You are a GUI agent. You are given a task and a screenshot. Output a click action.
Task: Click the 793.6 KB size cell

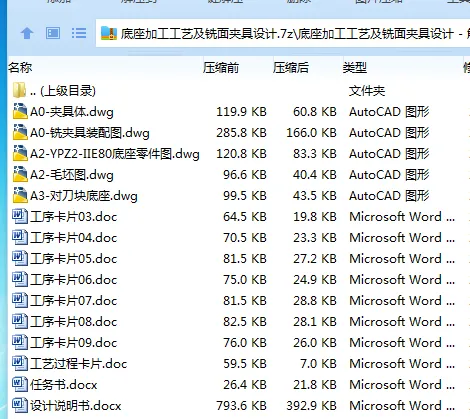point(241,405)
